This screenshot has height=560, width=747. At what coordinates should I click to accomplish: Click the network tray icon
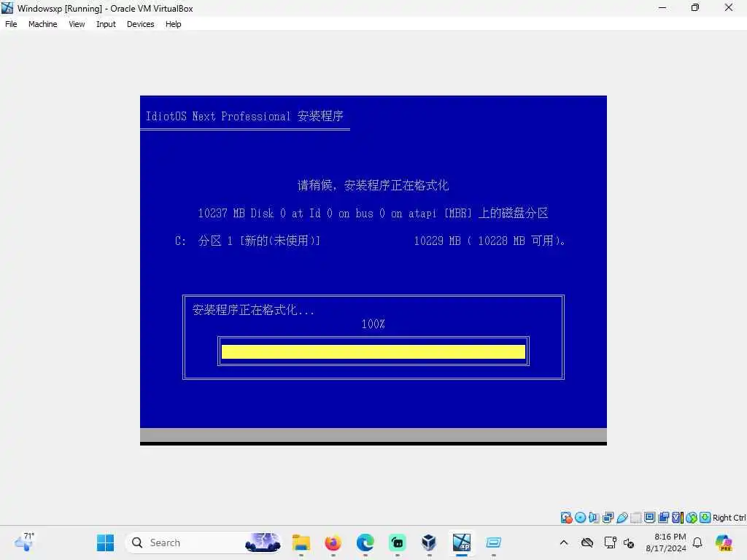tap(610, 542)
